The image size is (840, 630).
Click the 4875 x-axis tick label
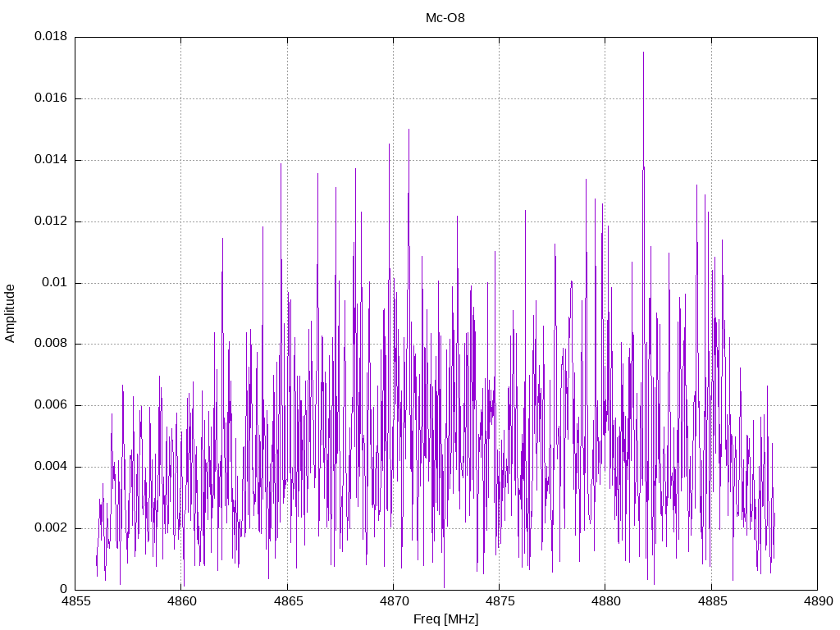tap(500, 601)
